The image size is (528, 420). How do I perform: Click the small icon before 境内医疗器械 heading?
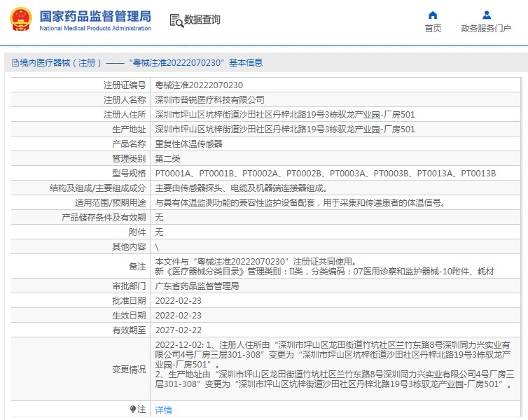[13, 63]
